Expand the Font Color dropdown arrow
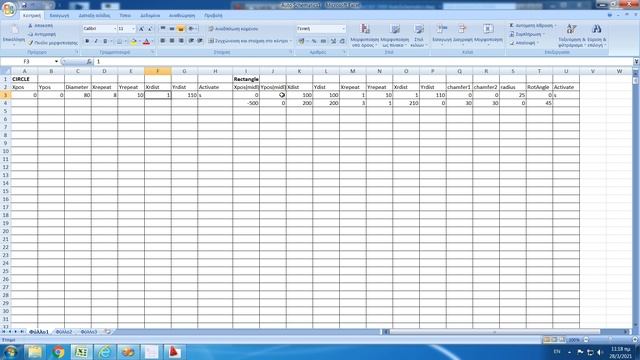The height and width of the screenshot is (360, 640). coord(152,41)
